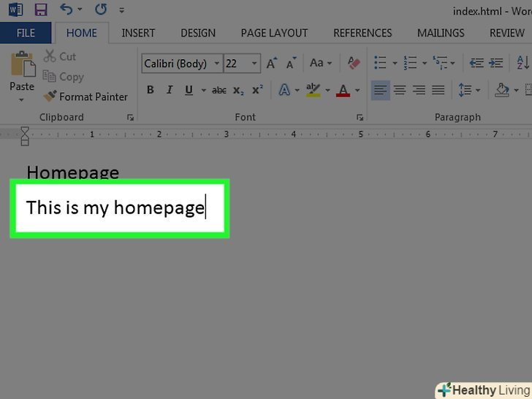Toggle Italic formatting

point(170,90)
